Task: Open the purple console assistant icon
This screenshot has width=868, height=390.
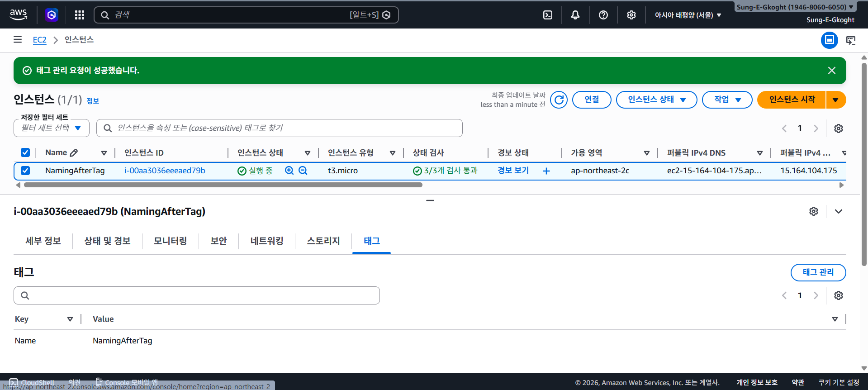Action: 52,15
